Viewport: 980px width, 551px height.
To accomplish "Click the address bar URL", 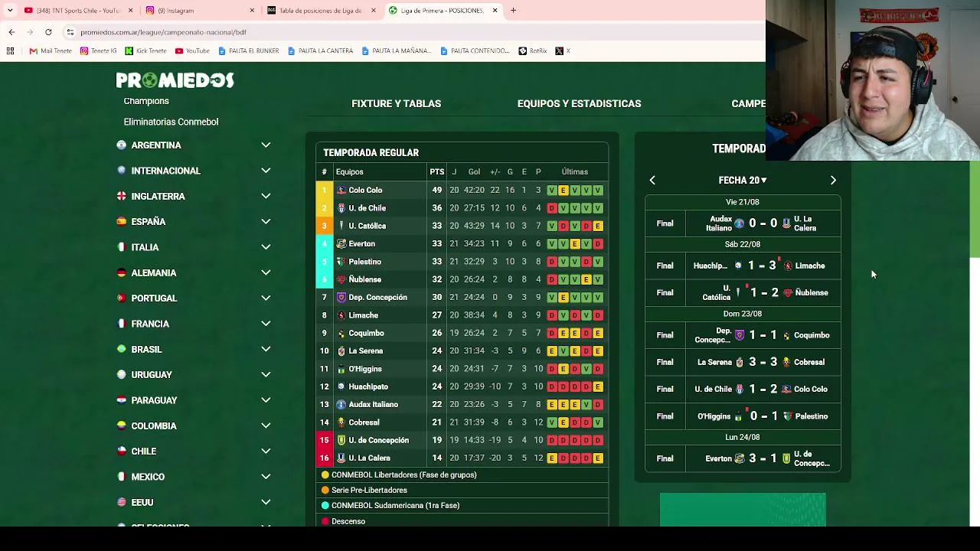I will pyautogui.click(x=163, y=32).
